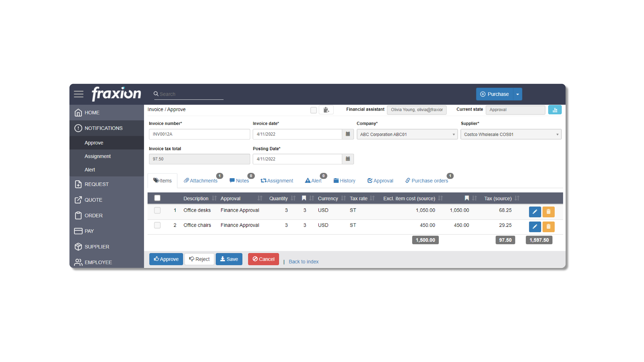Click the Reject button
This screenshot has width=644, height=362.
coord(199,259)
